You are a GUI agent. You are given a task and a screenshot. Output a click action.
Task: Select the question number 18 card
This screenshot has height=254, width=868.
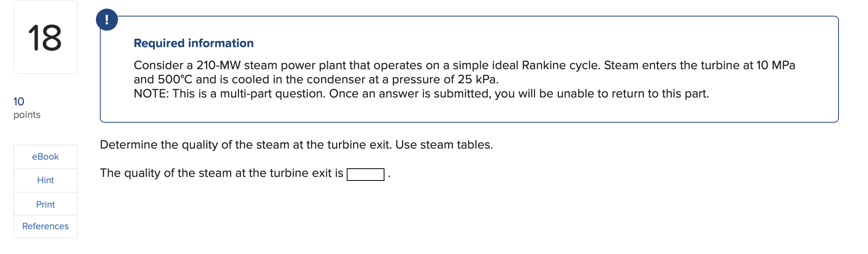44,37
